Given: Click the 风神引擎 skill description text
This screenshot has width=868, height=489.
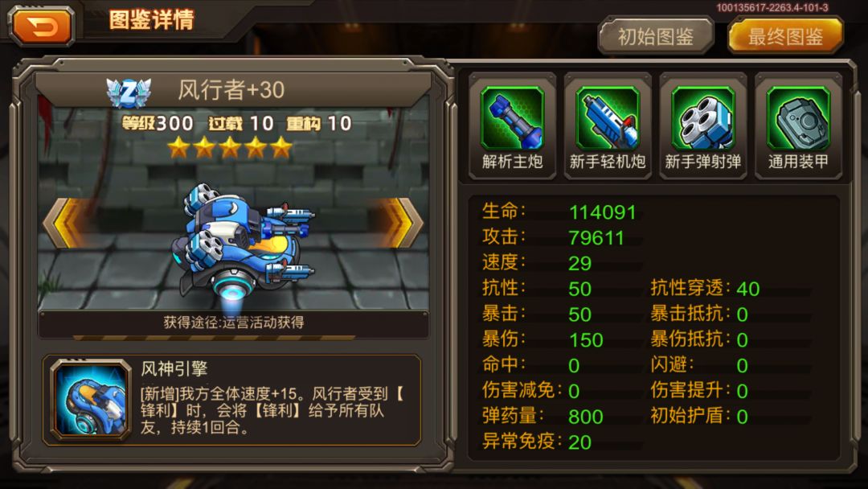Looking at the screenshot, I should [272, 410].
